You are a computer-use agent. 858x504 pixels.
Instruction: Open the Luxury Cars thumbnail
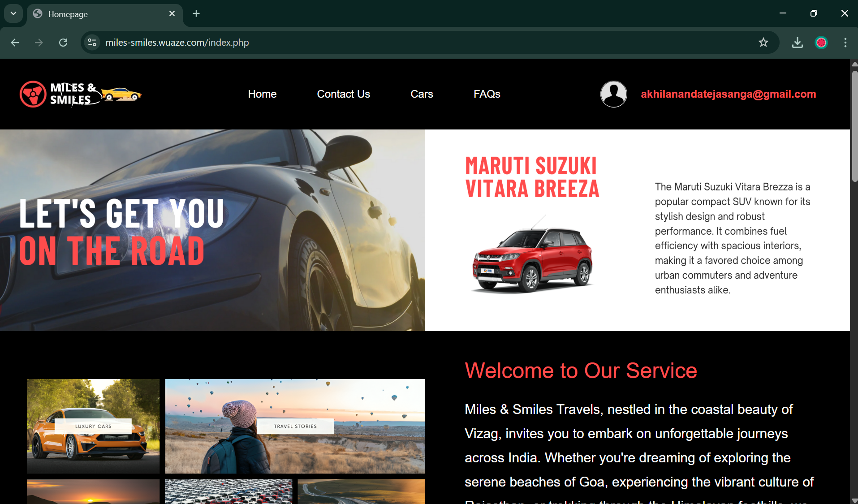pyautogui.click(x=93, y=426)
